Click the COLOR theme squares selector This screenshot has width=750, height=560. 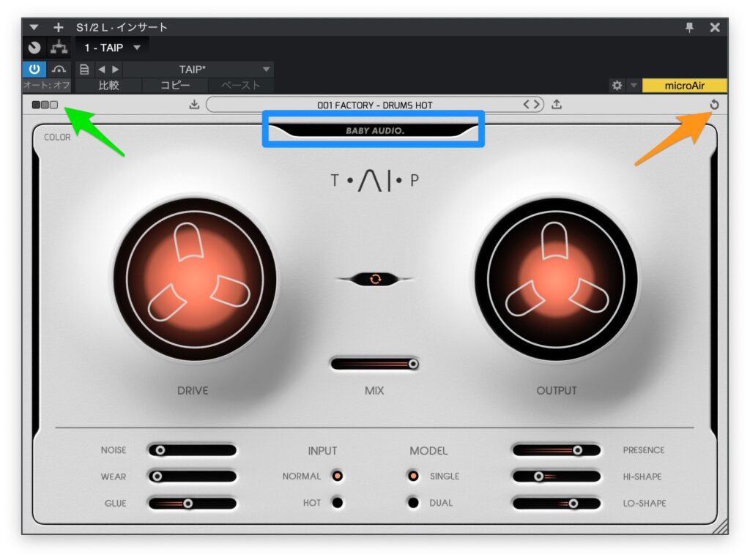click(x=45, y=105)
